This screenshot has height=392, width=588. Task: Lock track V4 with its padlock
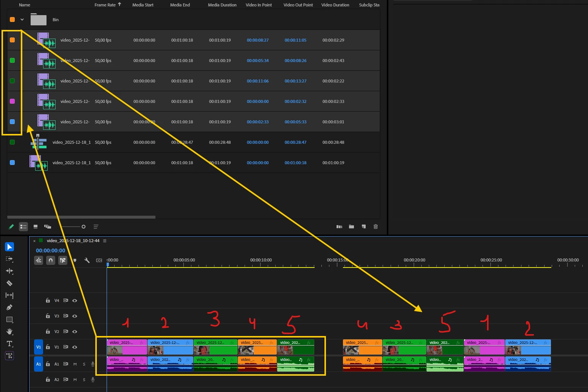click(48, 300)
